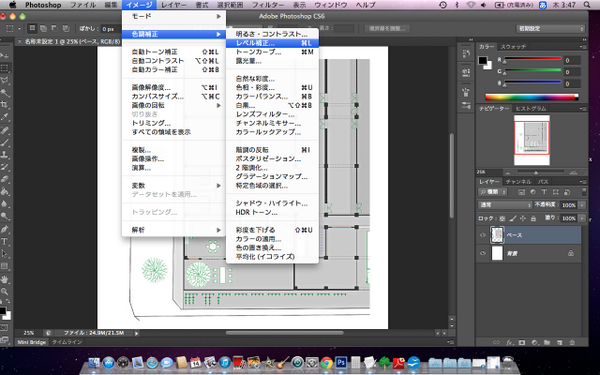Add layer style with fx icon

pyautogui.click(x=509, y=342)
